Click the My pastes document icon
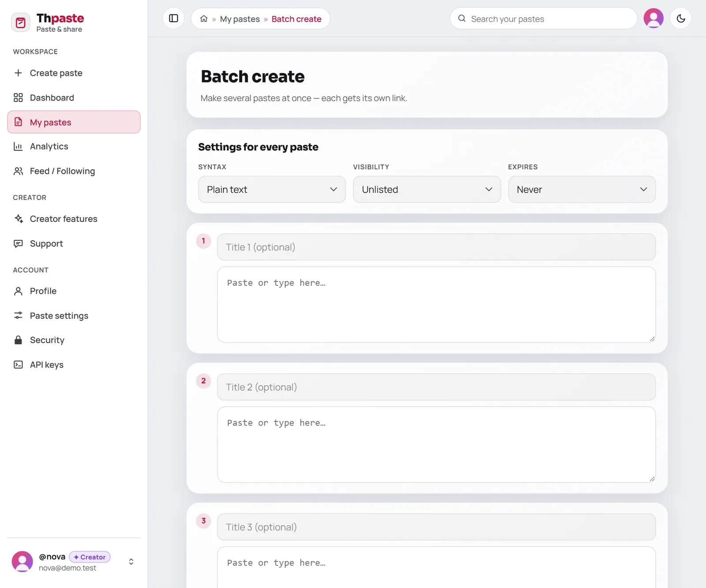 [18, 122]
